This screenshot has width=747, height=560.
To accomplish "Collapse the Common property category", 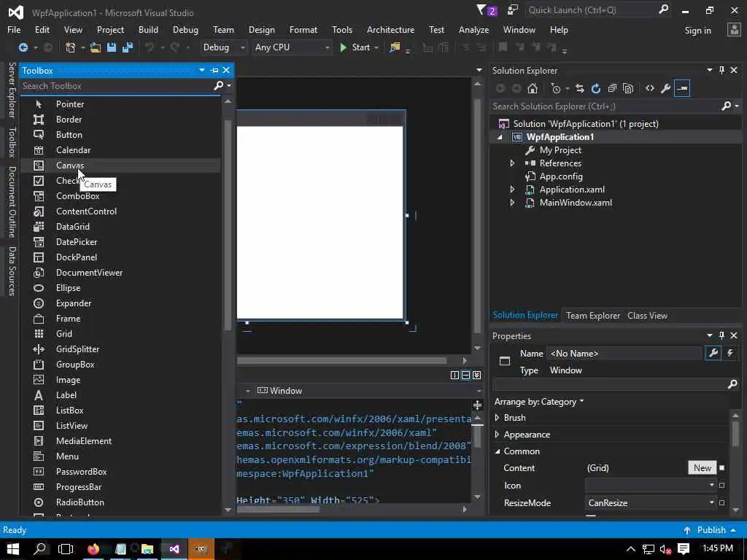I will (x=497, y=451).
